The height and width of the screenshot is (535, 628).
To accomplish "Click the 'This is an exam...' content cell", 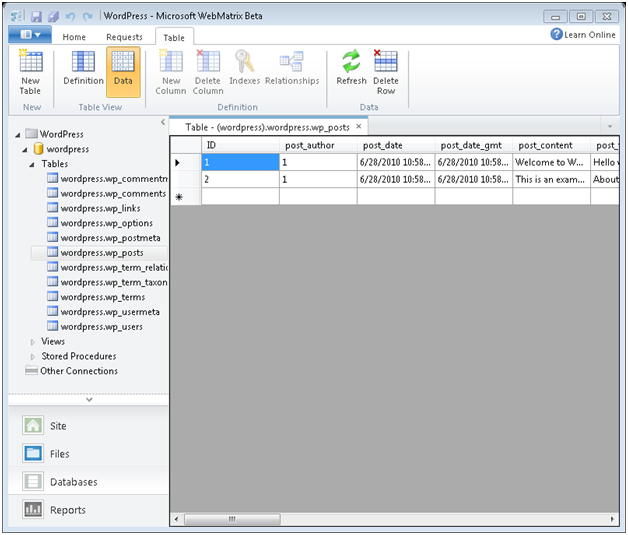I will pos(551,179).
